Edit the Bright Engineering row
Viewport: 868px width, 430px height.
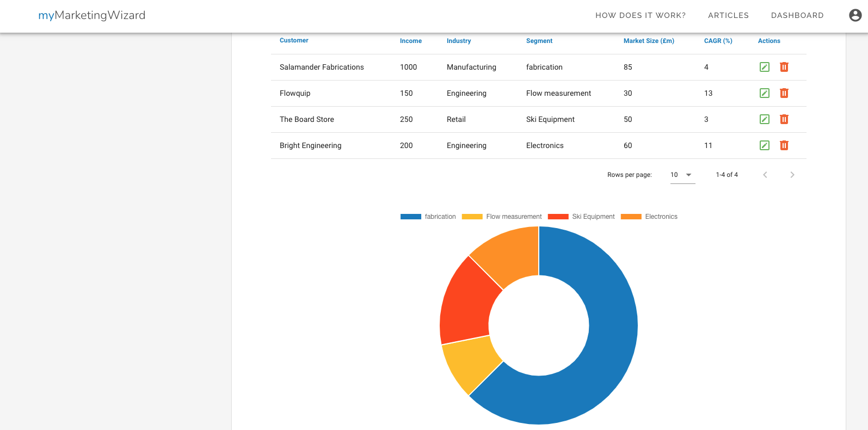coord(765,145)
